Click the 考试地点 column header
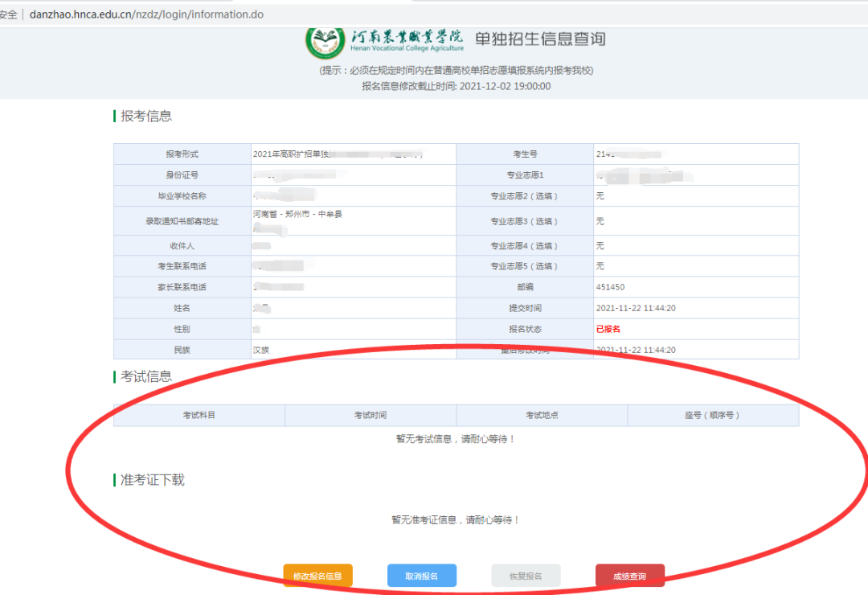868x595 pixels. coord(542,415)
